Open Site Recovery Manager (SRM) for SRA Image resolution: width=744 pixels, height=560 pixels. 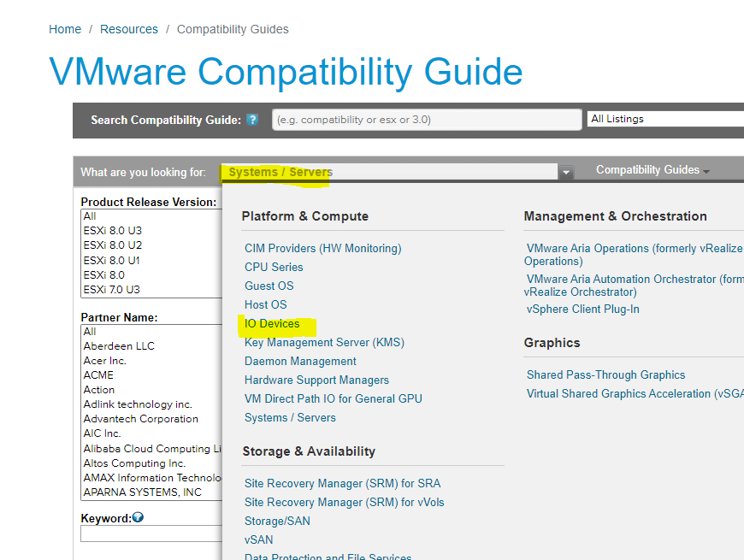343,483
